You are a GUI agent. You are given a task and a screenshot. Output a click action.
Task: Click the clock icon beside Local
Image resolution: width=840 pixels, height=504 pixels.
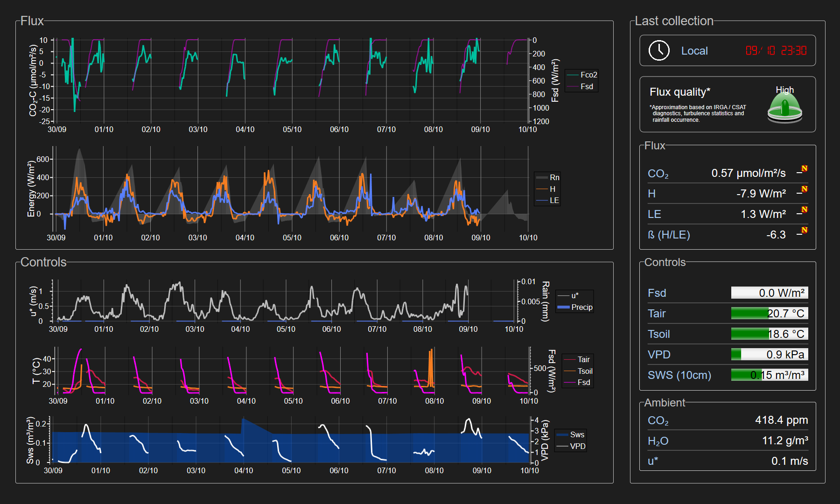[659, 50]
